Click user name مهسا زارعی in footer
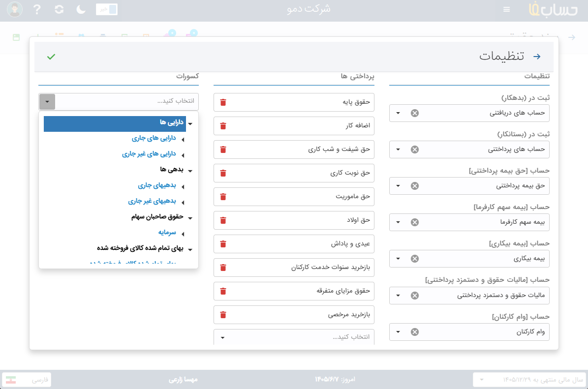The width and height of the screenshot is (588, 389). point(183,380)
